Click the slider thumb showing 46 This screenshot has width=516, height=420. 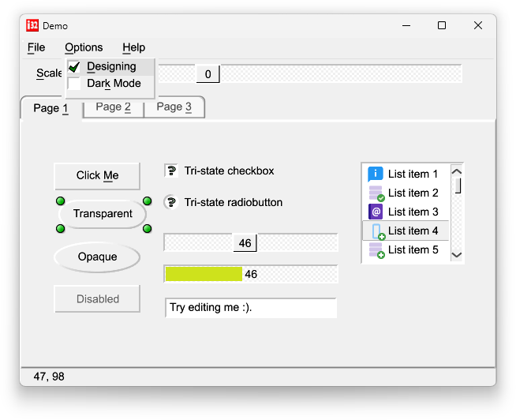point(245,243)
